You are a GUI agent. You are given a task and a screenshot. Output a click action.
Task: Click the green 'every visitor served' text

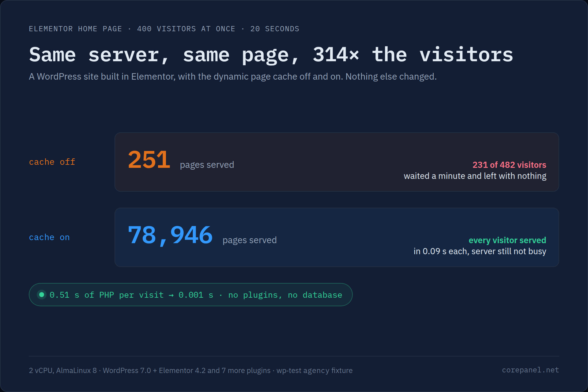507,240
